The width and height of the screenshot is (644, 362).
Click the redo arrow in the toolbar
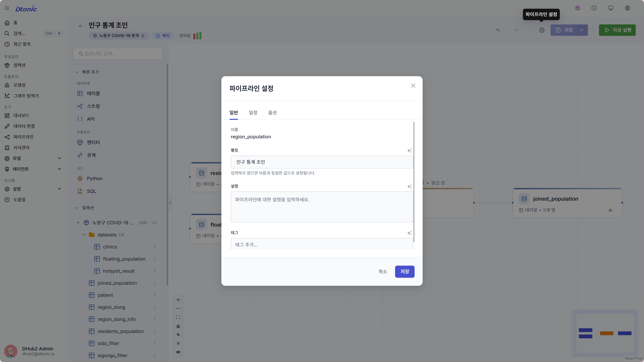pyautogui.click(x=517, y=30)
